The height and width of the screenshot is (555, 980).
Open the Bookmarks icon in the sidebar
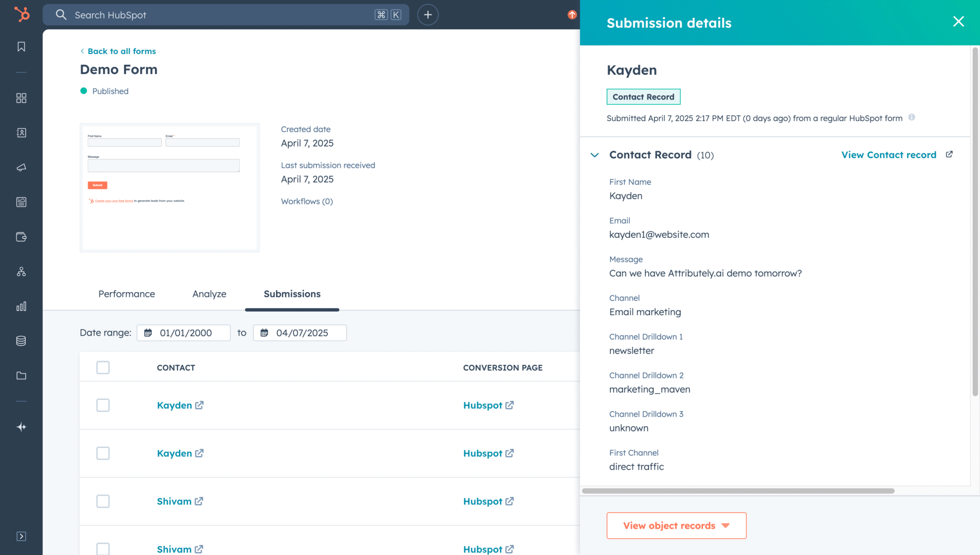tap(21, 46)
